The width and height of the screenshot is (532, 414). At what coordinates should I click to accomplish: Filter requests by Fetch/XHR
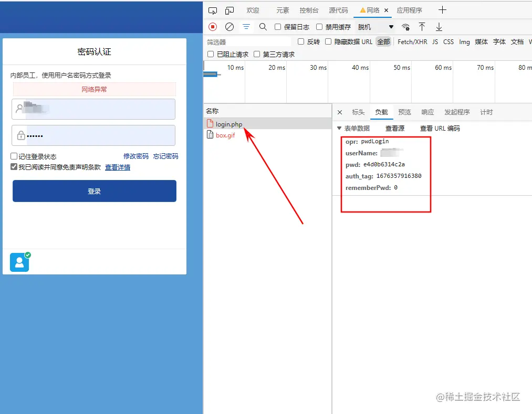point(412,41)
